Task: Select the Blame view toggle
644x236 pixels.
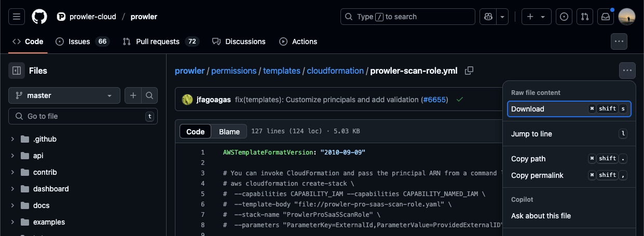Action: point(229,132)
